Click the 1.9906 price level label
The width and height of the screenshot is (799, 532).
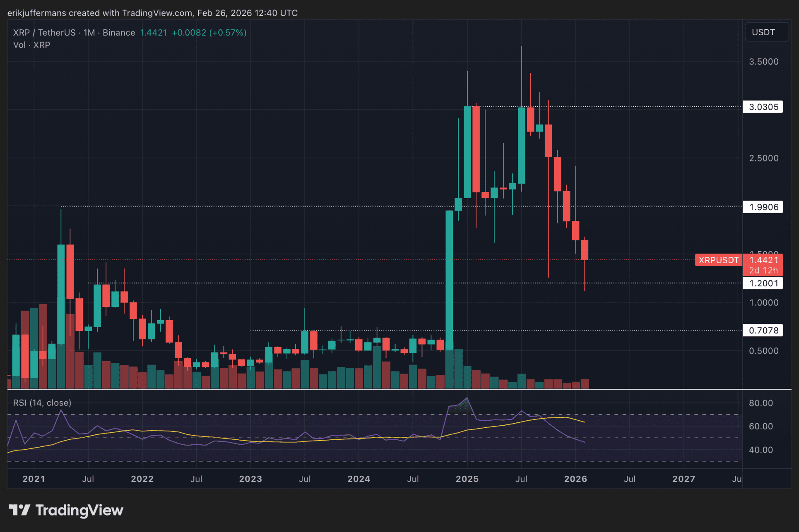763,207
